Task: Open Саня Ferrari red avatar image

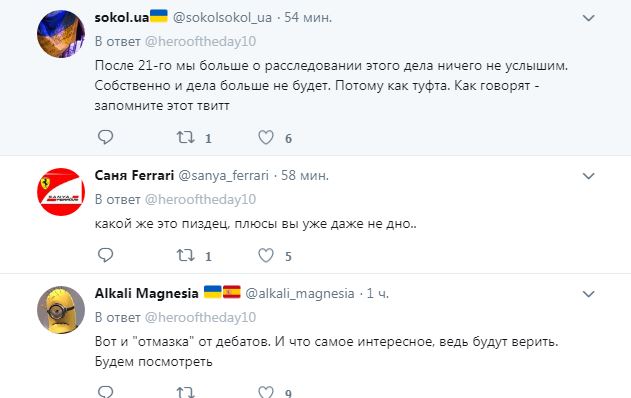Action: tap(61, 192)
